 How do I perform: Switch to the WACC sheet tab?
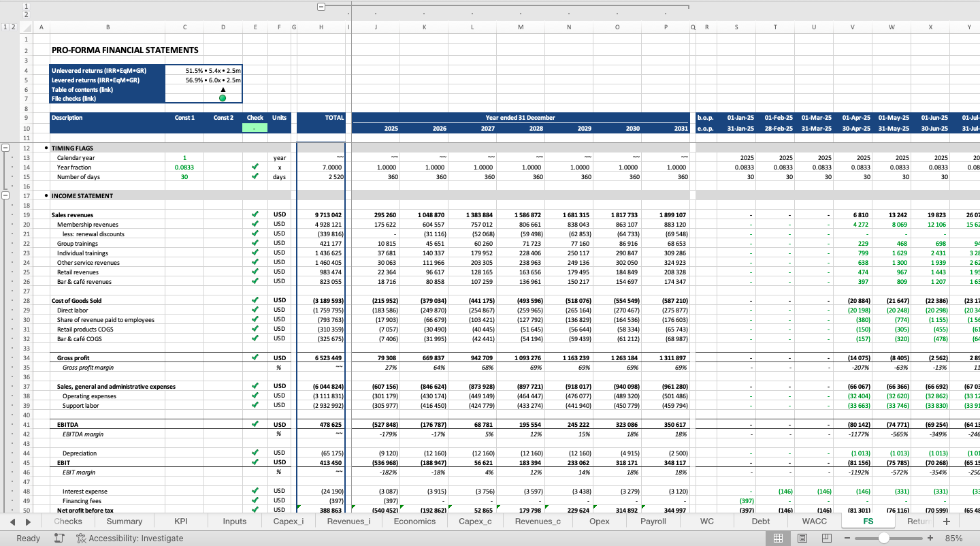813,521
